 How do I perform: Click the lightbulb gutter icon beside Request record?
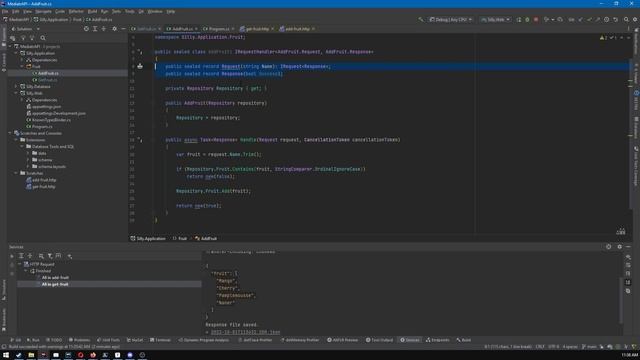pos(140,66)
